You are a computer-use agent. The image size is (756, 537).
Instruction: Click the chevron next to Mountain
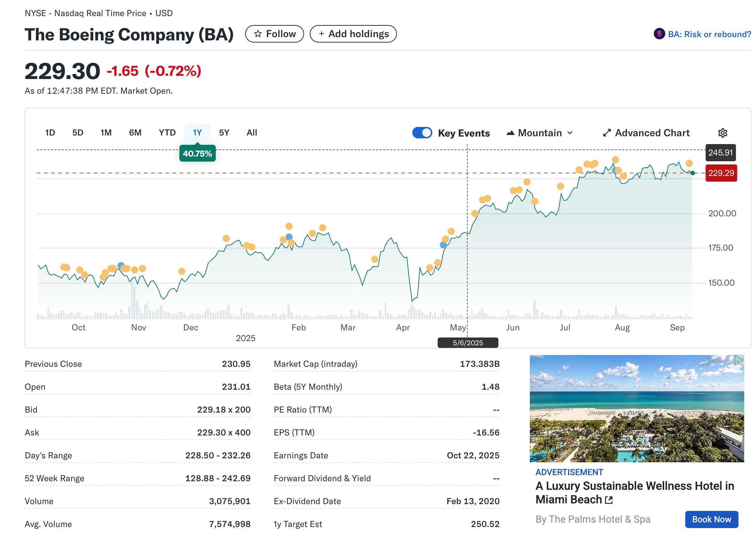point(570,133)
